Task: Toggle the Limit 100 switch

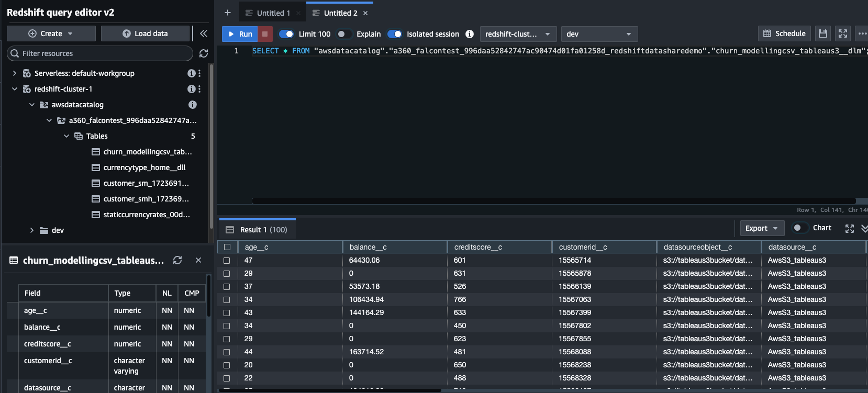Action: [x=286, y=34]
